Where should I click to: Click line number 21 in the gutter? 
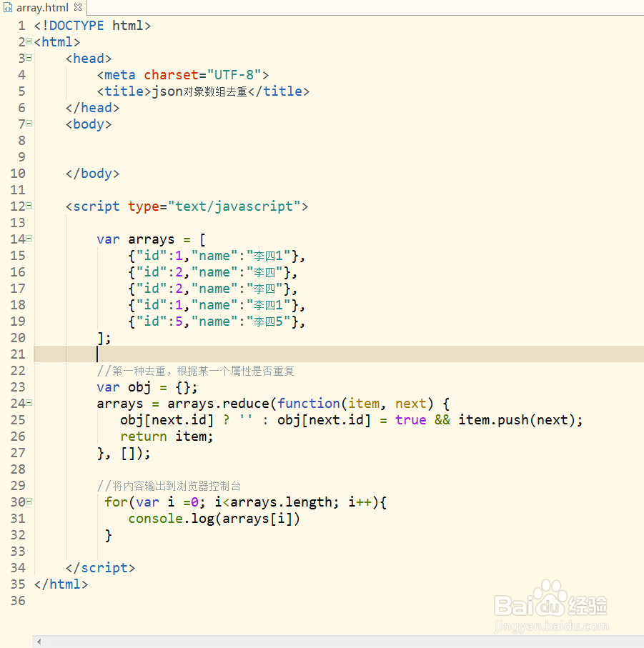point(18,354)
